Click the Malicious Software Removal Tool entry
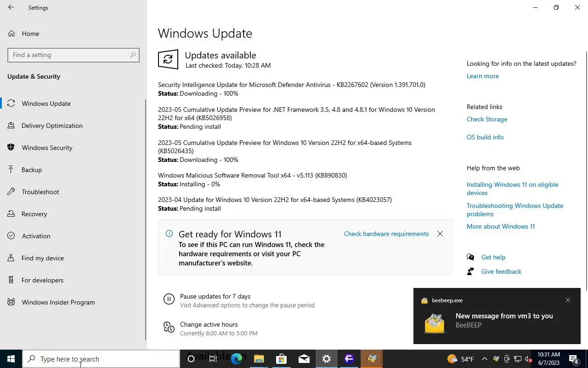The height and width of the screenshot is (368, 588). (253, 179)
